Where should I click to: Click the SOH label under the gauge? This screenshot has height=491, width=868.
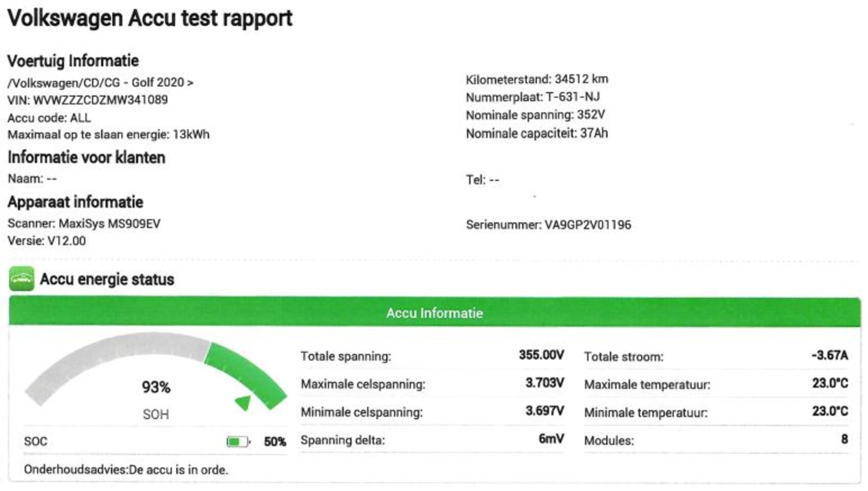156,414
